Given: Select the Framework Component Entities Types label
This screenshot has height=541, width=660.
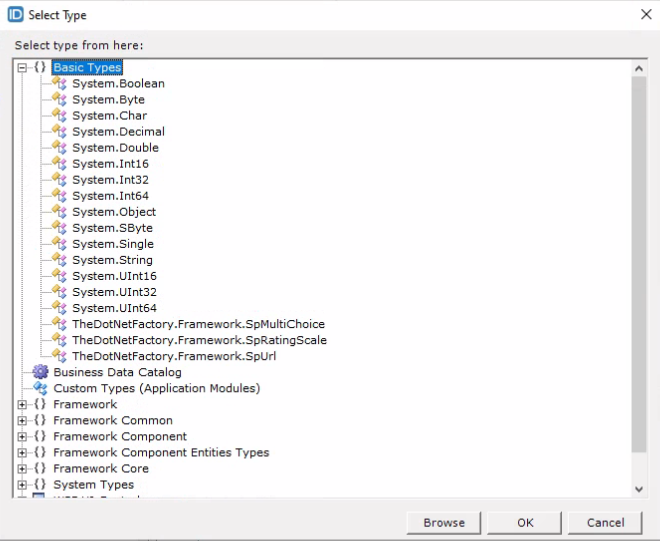Looking at the screenshot, I should click(161, 452).
